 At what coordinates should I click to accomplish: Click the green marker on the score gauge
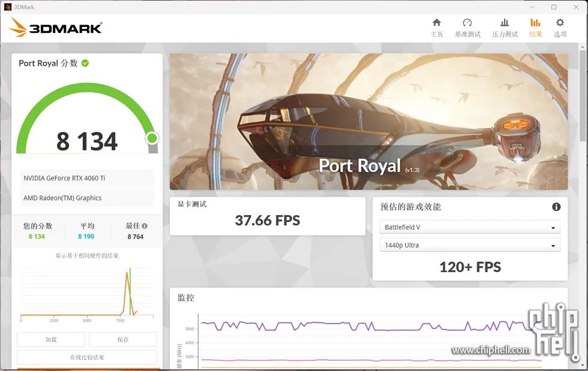point(152,138)
